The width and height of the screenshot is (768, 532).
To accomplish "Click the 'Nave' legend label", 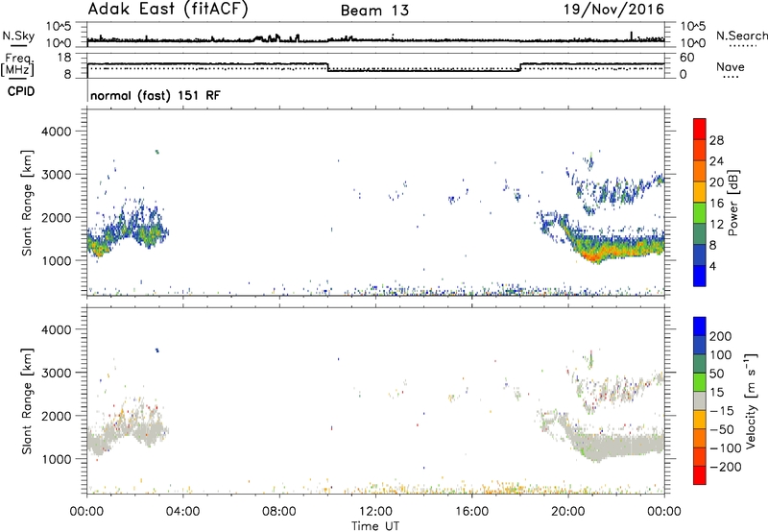I will [731, 66].
